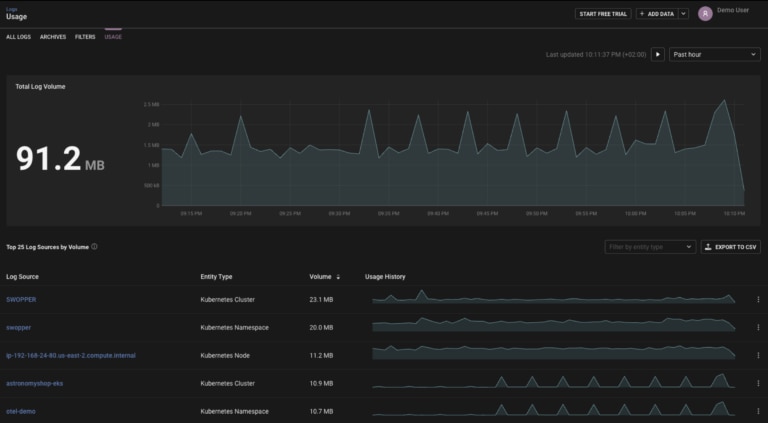Open the astronomyshop-eks log source link
The image size is (768, 423).
coord(35,383)
